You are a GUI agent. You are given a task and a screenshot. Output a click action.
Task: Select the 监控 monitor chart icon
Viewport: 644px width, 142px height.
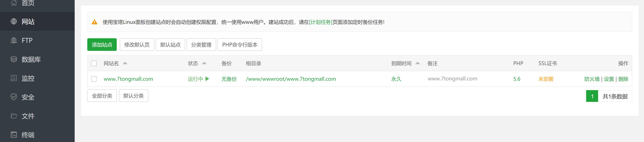pyautogui.click(x=14, y=78)
